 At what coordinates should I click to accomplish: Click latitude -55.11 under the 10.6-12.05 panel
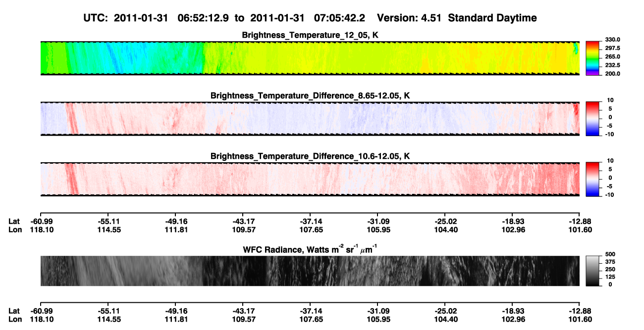(x=109, y=221)
